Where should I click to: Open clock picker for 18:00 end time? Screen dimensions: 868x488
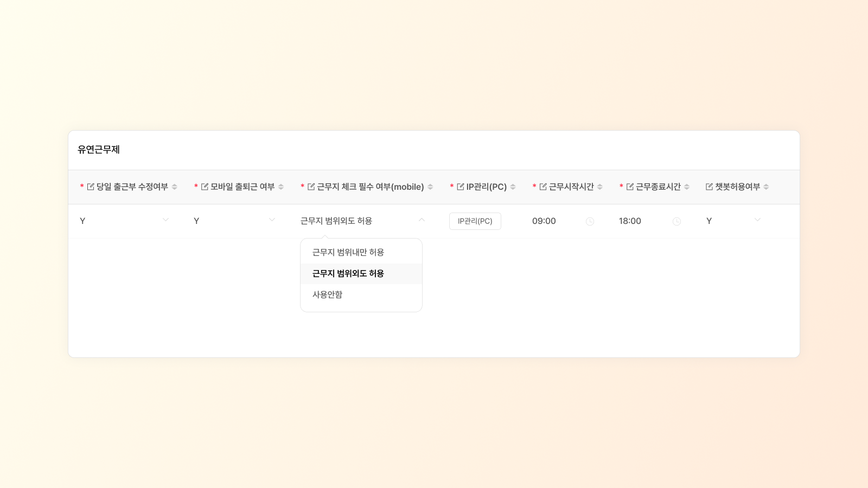pos(676,221)
